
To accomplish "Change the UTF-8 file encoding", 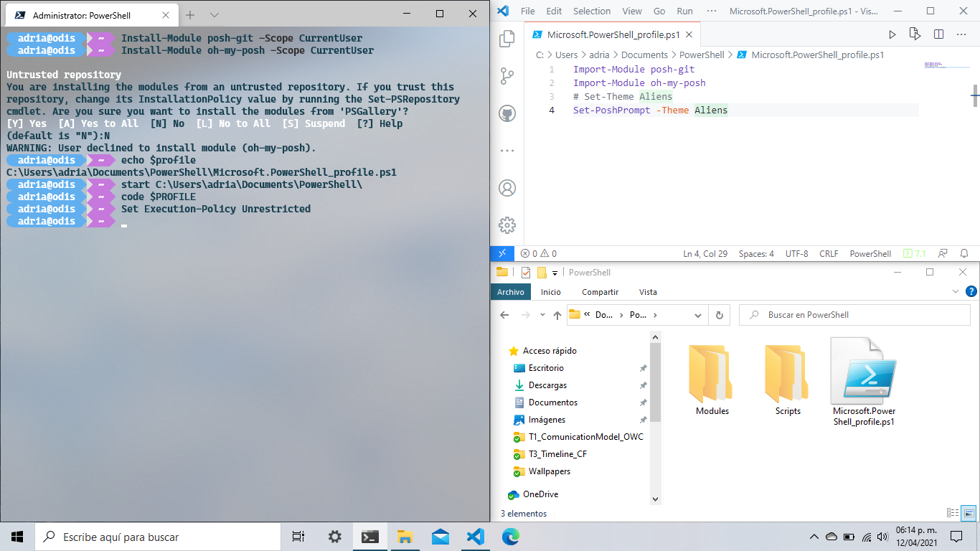I will (796, 253).
